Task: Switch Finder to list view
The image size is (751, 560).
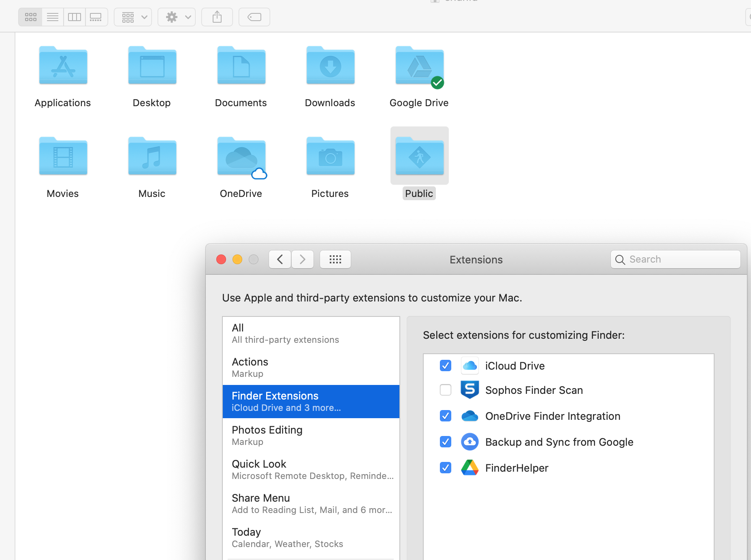Action: click(x=53, y=17)
